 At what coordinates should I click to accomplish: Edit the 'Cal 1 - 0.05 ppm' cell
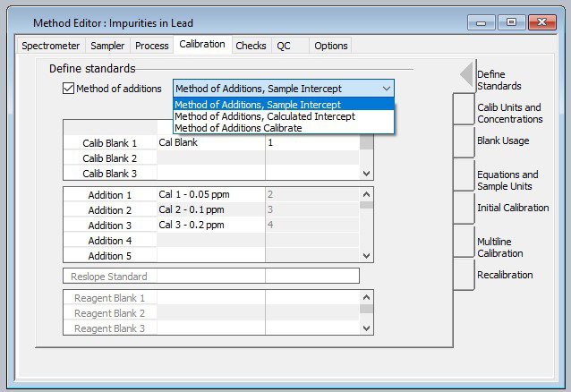211,194
